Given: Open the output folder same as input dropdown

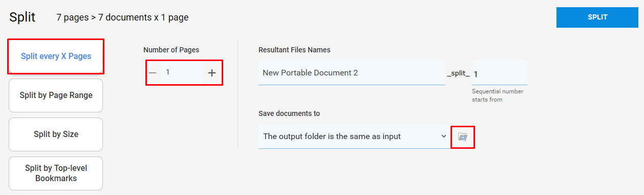Looking at the screenshot, I should (354, 136).
